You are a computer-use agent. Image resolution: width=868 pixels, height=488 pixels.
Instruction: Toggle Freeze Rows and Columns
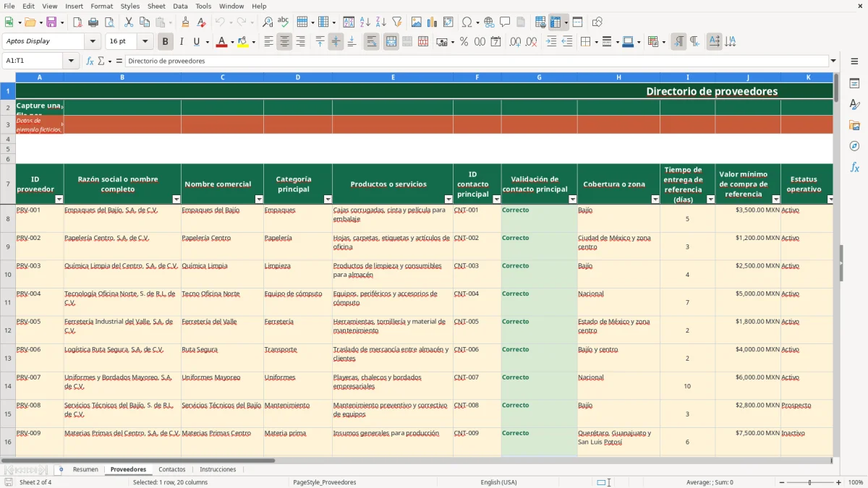tap(556, 22)
